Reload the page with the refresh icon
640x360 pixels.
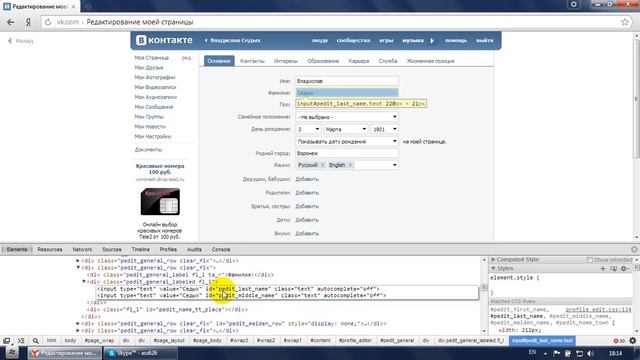point(48,22)
